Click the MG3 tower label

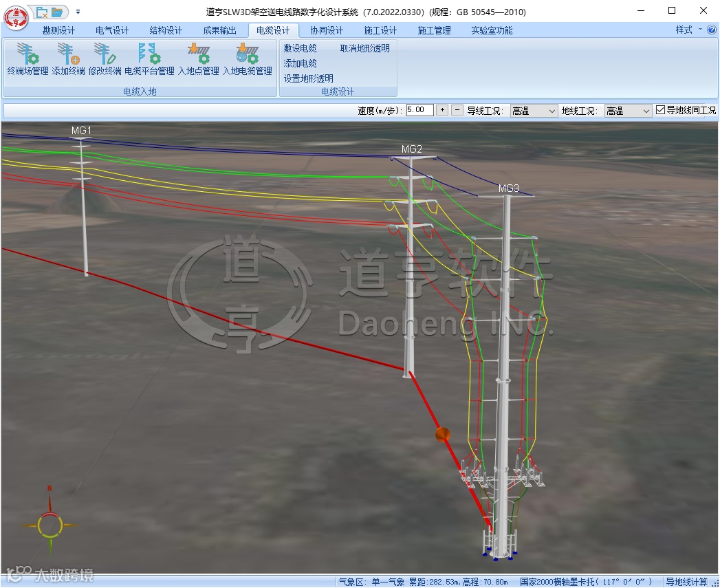(x=509, y=188)
